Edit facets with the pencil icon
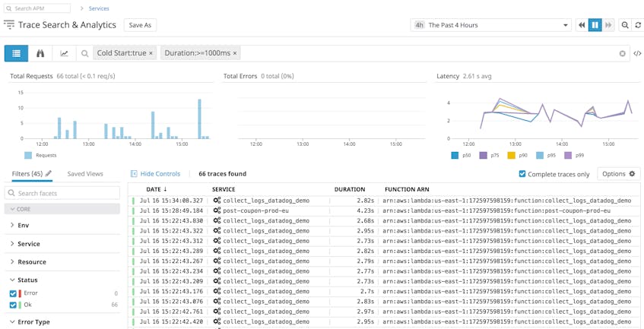This screenshot has width=644, height=329. click(x=49, y=173)
